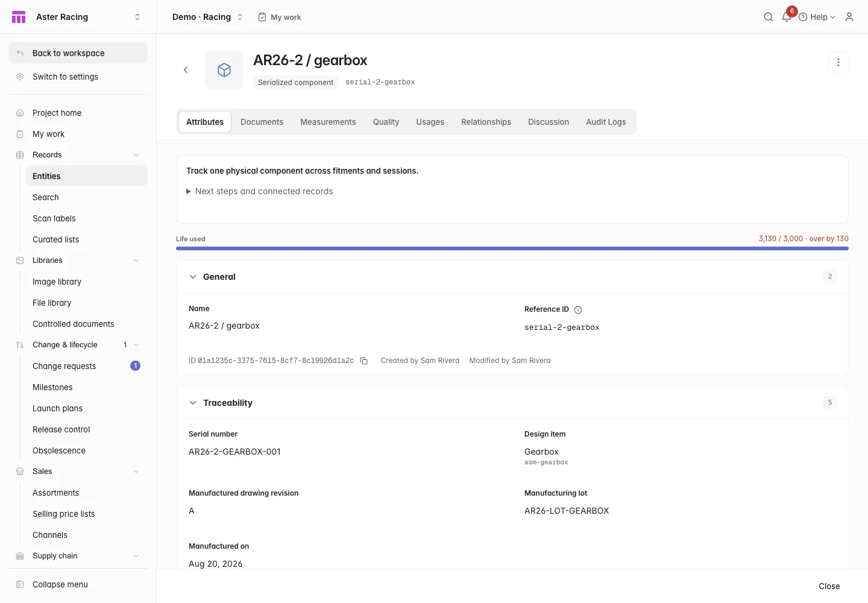868x603 pixels.
Task: Collapse the Libraries section chevron
Action: pos(136,260)
